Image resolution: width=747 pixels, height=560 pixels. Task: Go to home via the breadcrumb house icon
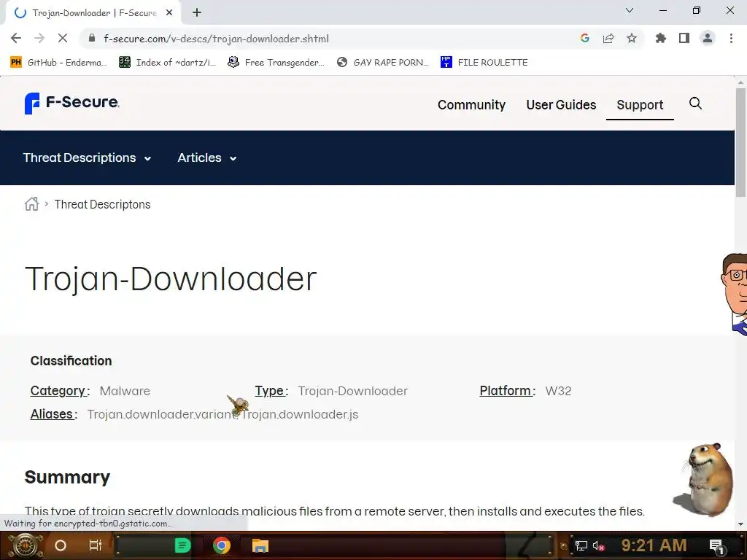coord(31,204)
